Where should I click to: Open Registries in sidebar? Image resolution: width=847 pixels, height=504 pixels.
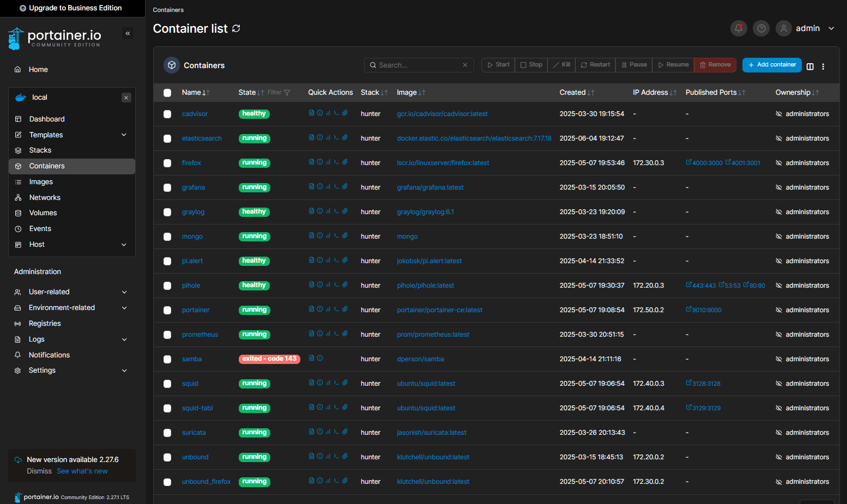tap(72, 324)
